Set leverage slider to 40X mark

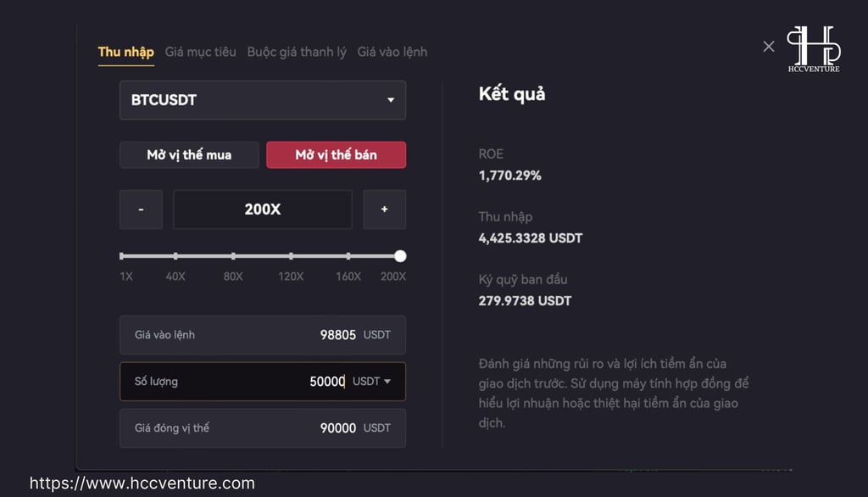click(x=175, y=256)
